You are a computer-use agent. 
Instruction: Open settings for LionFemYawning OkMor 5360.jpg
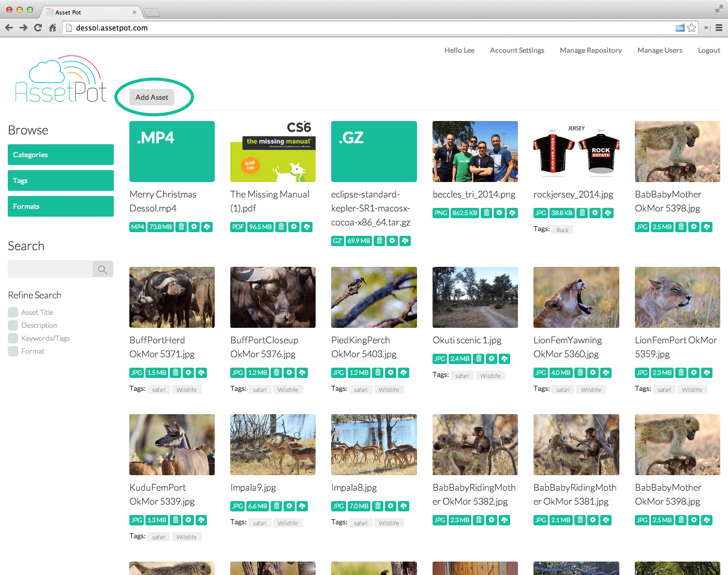pyautogui.click(x=593, y=373)
